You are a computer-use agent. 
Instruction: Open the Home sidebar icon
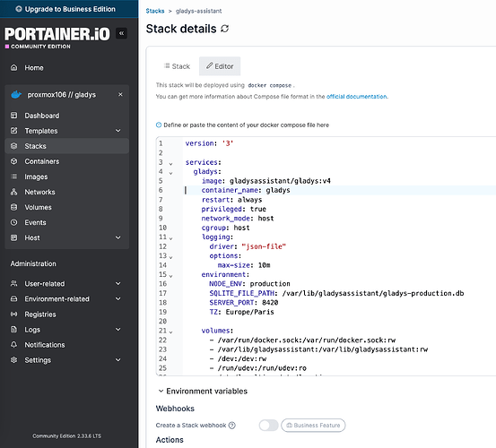point(14,67)
